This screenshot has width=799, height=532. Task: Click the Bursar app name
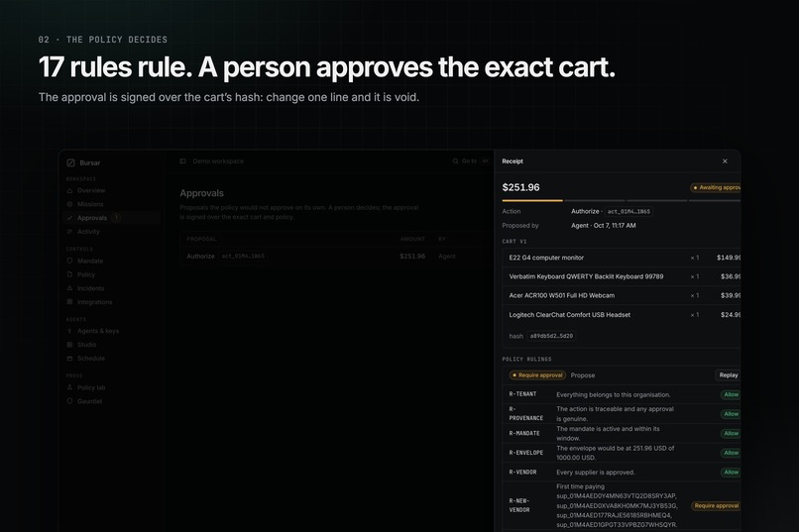[x=89, y=162]
